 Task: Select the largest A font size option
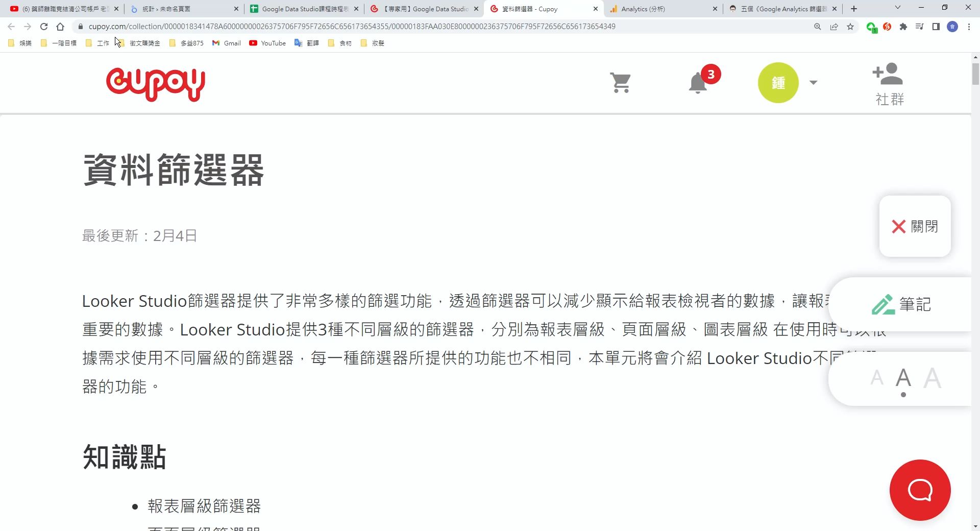[x=933, y=378]
